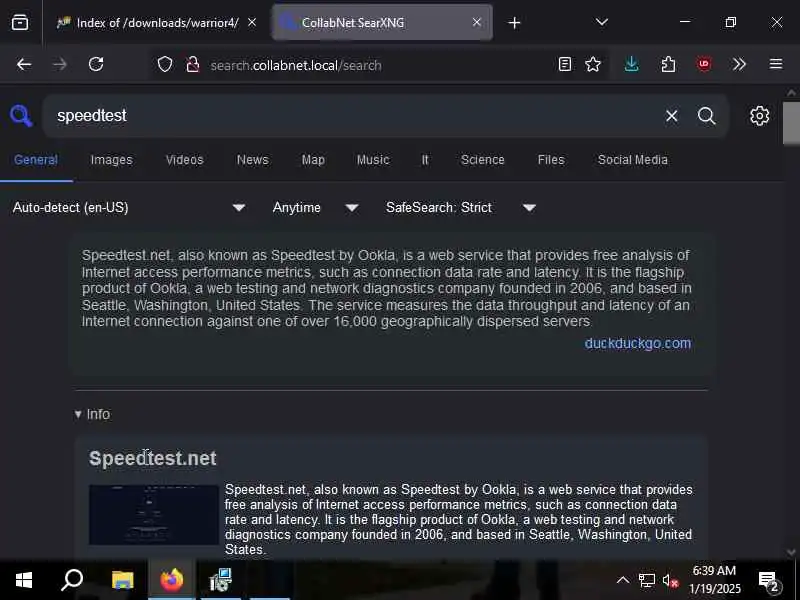Open the Files category

[551, 160]
